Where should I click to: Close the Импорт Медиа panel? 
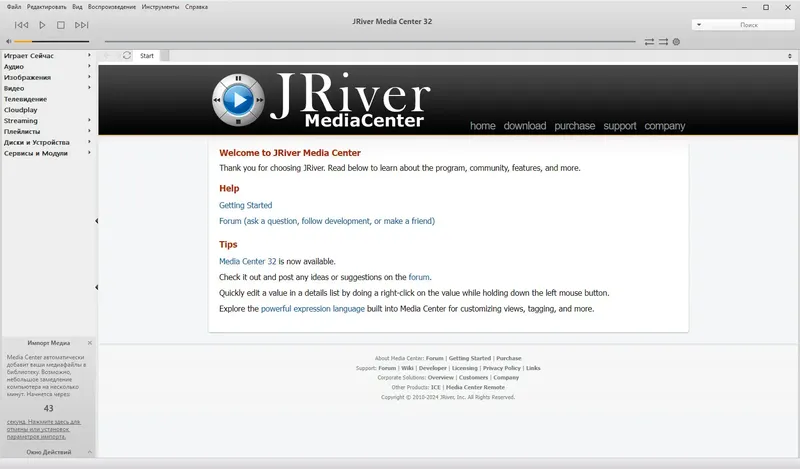tap(90, 343)
